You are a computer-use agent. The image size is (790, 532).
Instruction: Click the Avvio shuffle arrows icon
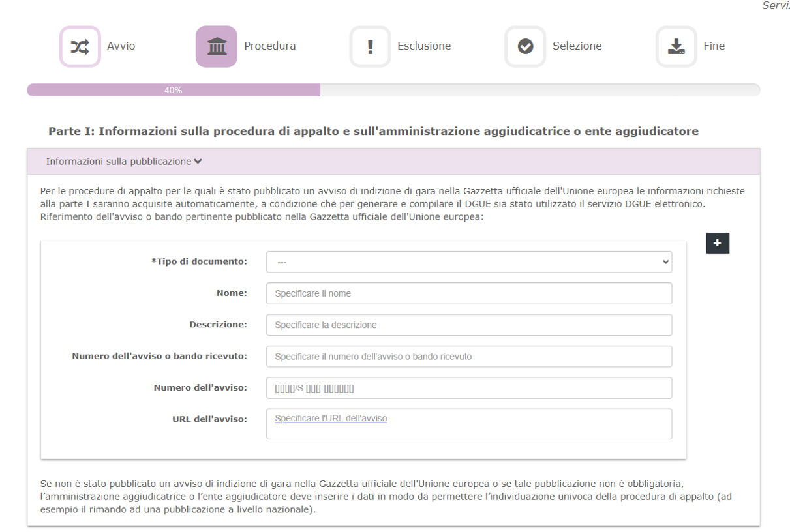pyautogui.click(x=80, y=46)
